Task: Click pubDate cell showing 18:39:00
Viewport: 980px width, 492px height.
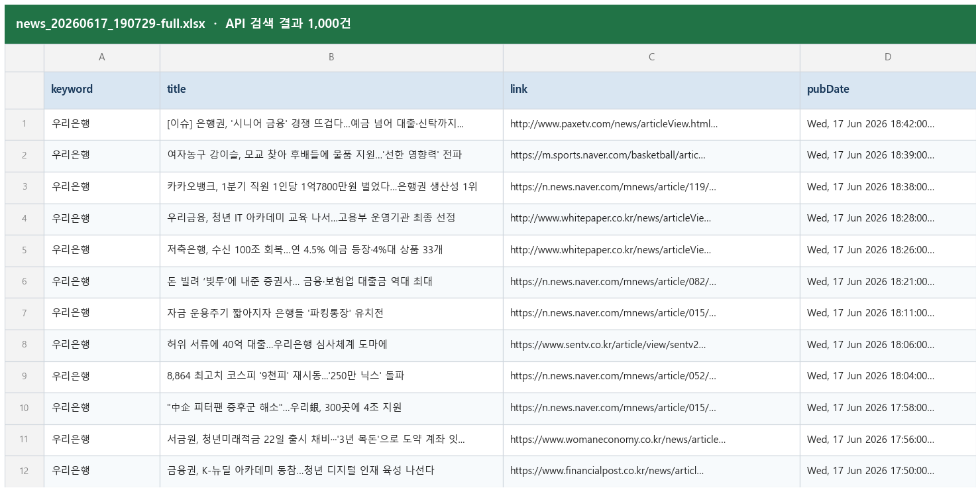Action: [x=888, y=156]
